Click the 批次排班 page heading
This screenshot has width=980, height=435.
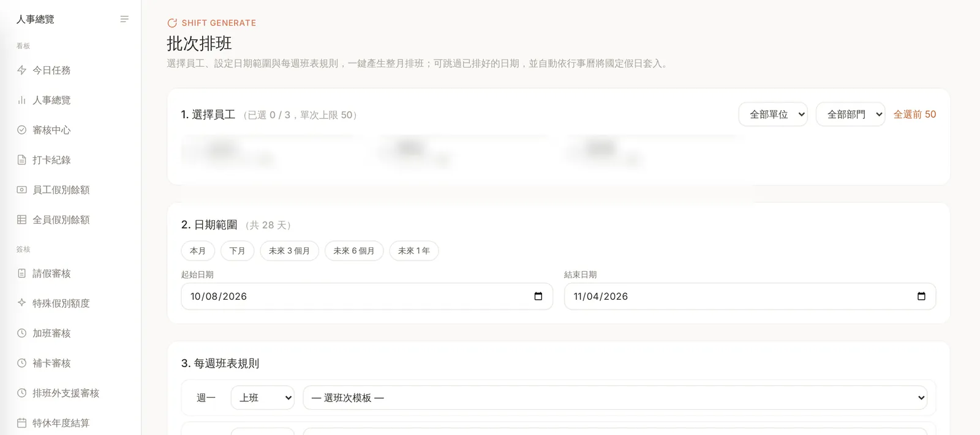click(x=200, y=43)
